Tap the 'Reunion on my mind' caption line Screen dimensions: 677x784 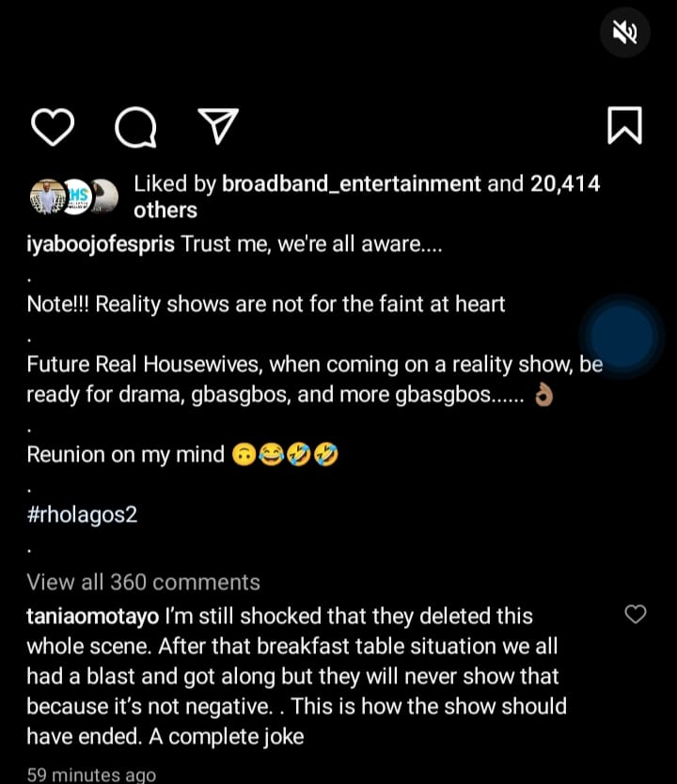(126, 455)
